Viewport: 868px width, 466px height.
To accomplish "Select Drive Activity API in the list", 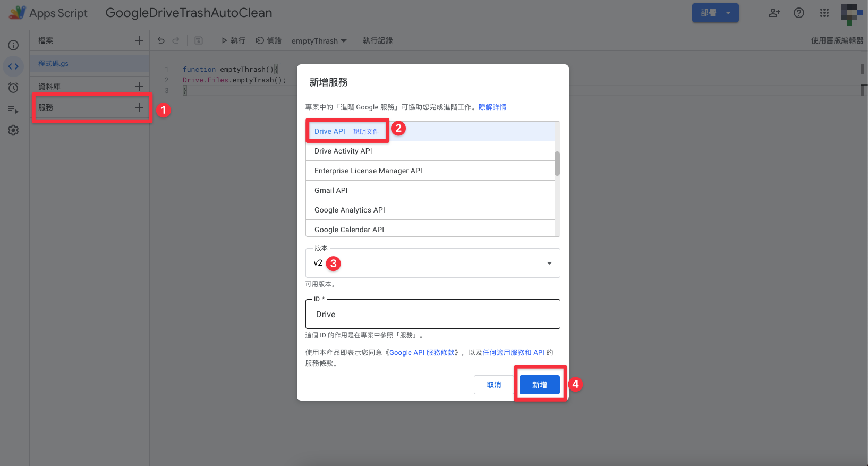I will (x=430, y=151).
